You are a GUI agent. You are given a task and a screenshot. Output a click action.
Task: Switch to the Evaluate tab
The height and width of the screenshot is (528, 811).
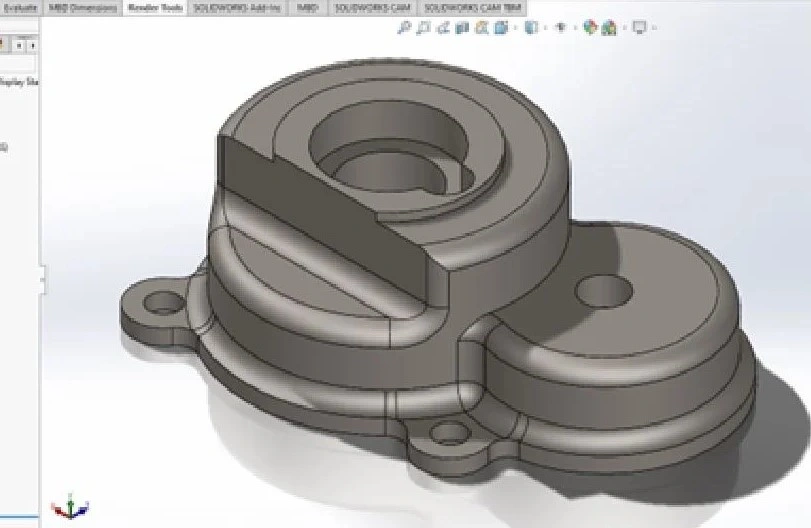(x=20, y=7)
